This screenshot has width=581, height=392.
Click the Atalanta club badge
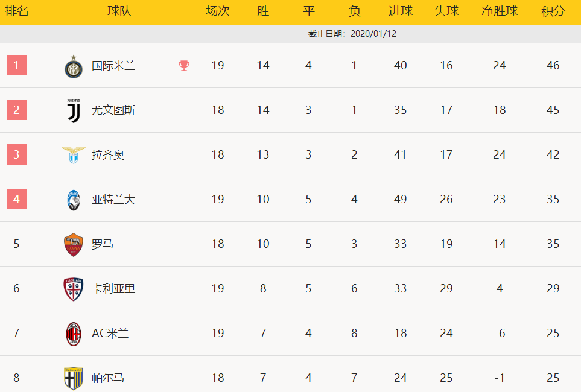coord(74,200)
